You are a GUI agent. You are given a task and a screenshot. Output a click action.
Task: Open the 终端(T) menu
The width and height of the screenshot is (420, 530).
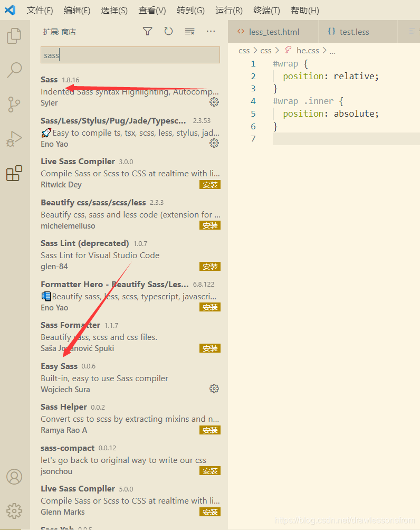pos(266,11)
